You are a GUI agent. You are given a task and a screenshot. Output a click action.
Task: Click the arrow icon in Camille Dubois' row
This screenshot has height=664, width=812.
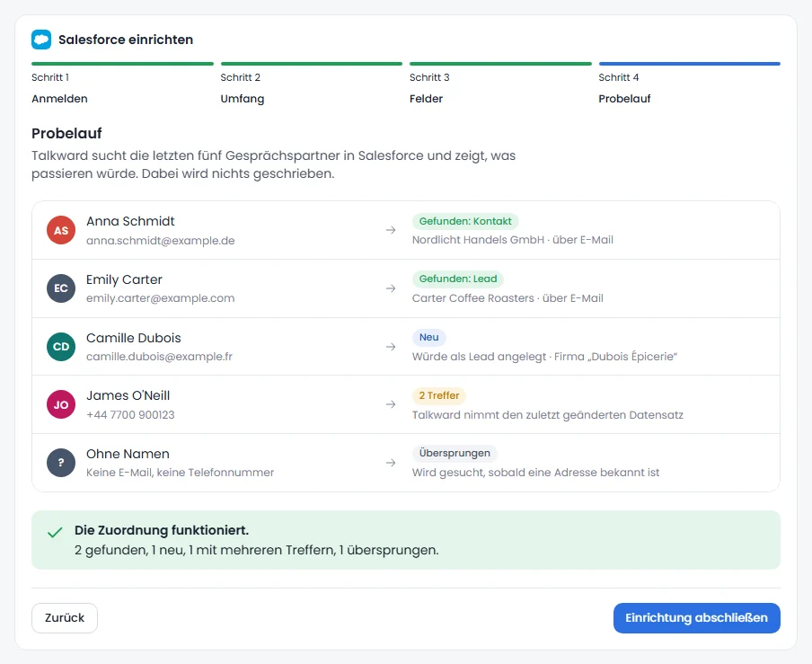pyautogui.click(x=391, y=347)
